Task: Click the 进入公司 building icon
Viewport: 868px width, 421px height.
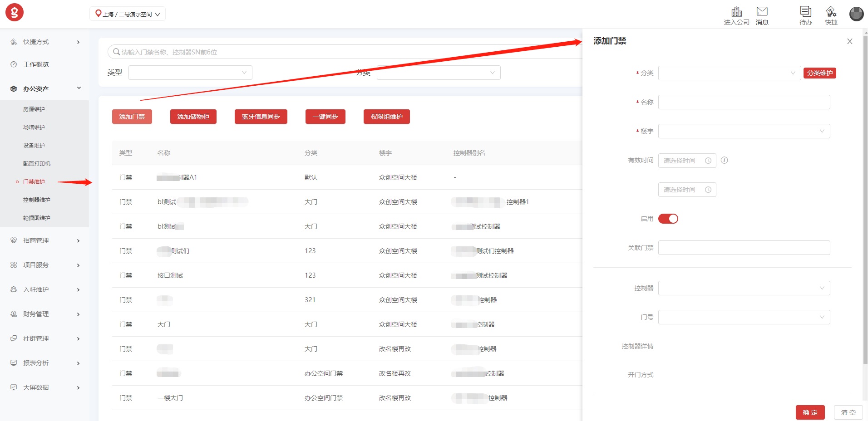Action: pyautogui.click(x=736, y=12)
